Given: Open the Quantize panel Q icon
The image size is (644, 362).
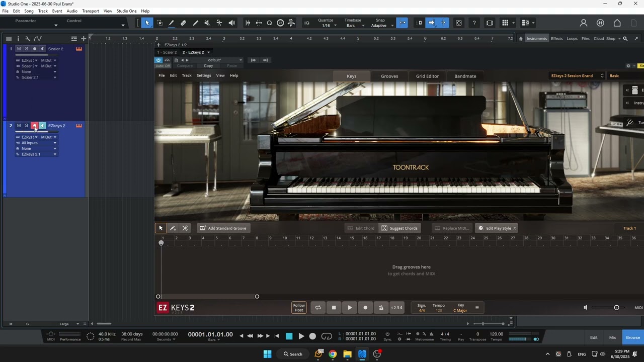Looking at the screenshot, I should pos(269,23).
